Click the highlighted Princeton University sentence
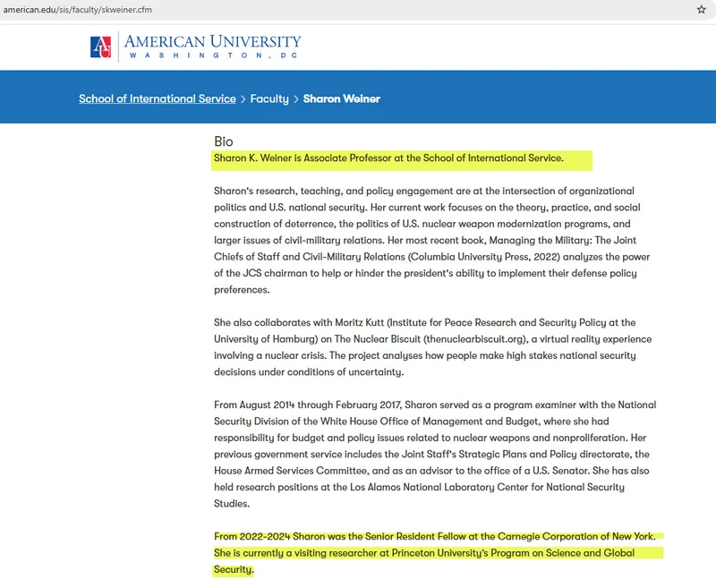 (424, 561)
